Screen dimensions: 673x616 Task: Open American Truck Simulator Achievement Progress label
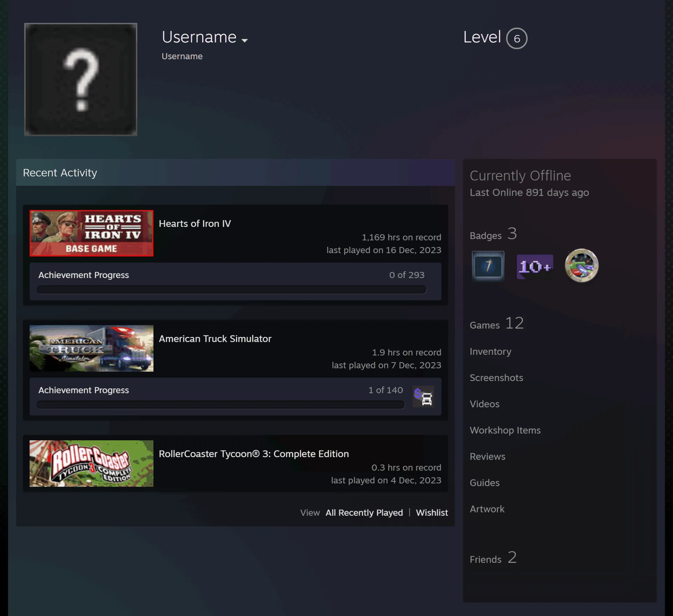point(83,390)
